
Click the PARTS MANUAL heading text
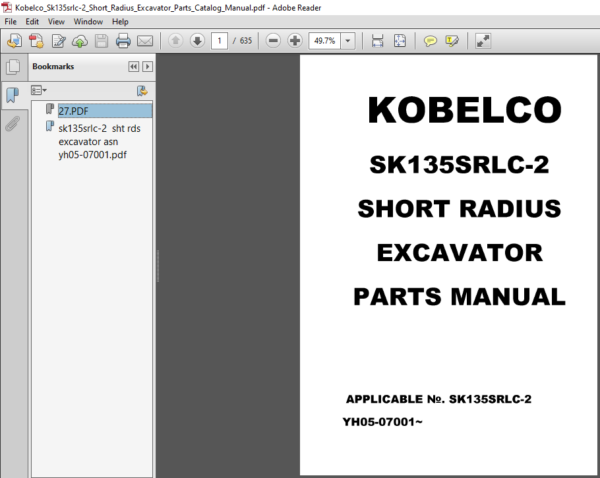pyautogui.click(x=459, y=297)
